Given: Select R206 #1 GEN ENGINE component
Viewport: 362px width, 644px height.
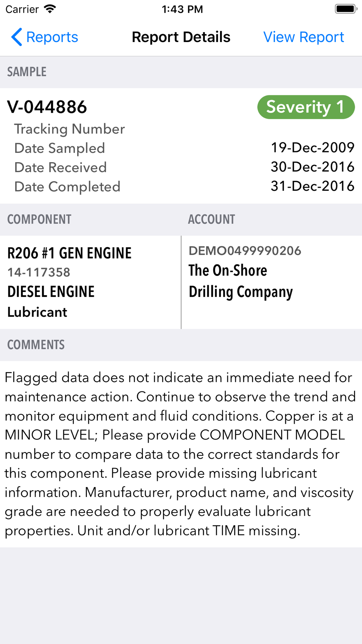Looking at the screenshot, I should (69, 253).
